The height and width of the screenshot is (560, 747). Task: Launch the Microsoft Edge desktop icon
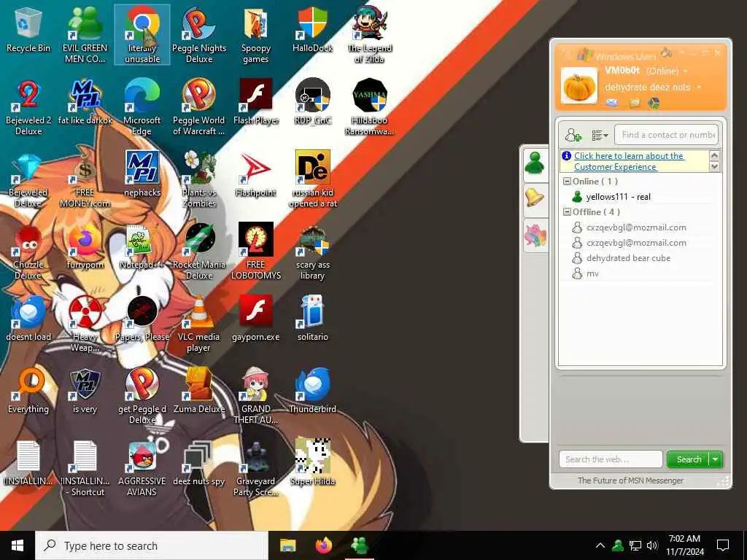coord(142,108)
